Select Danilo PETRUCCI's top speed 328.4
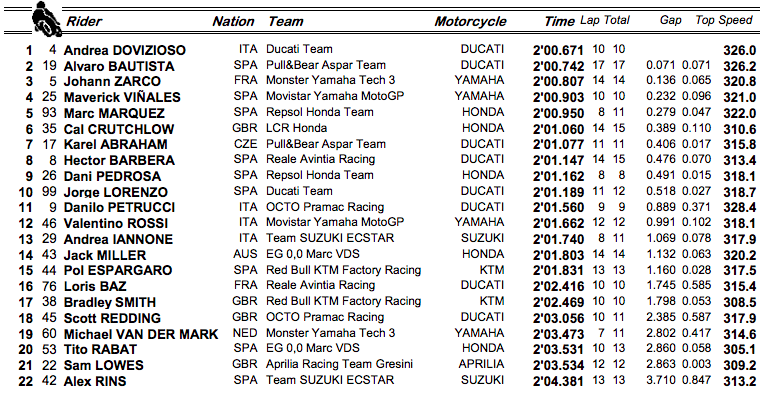 [740, 207]
